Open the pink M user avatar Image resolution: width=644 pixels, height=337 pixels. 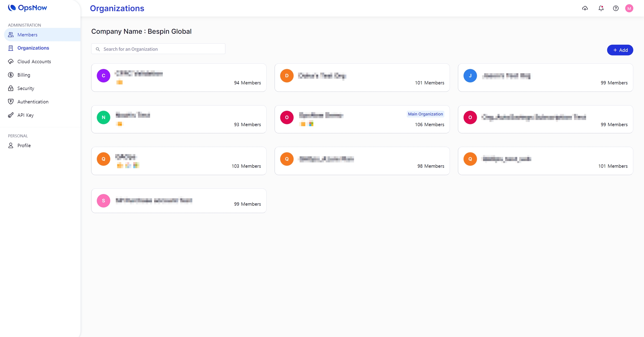pyautogui.click(x=629, y=8)
